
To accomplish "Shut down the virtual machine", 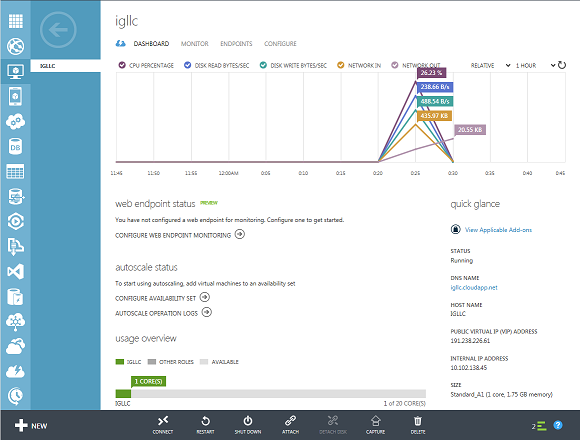I will tap(248, 425).
